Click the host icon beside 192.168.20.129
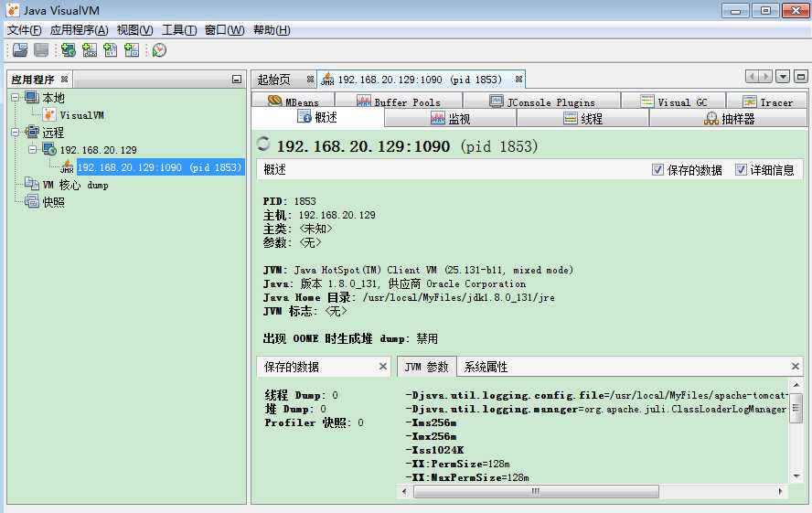812x513 pixels. [x=49, y=150]
